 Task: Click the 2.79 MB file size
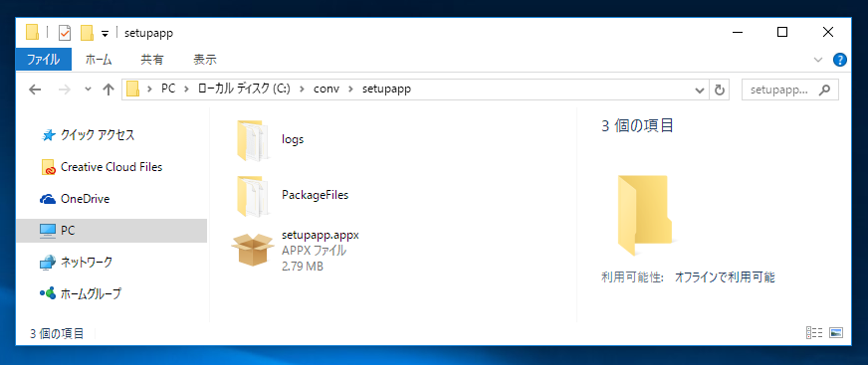[303, 267]
